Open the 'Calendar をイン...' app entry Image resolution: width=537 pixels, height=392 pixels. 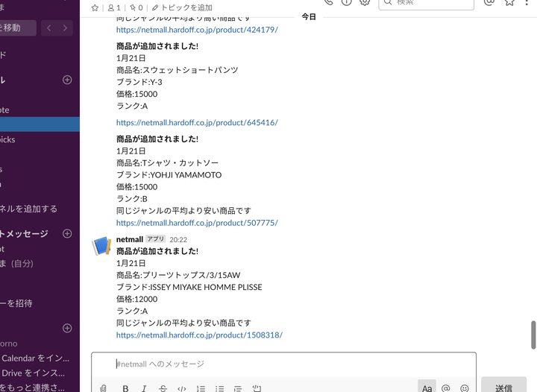[35, 358]
